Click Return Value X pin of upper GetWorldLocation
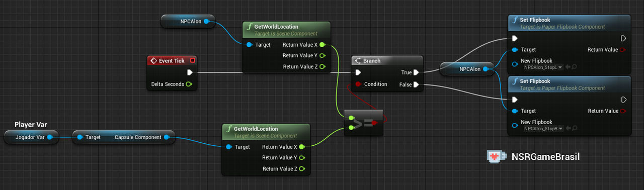The image size is (644, 190). click(x=322, y=45)
